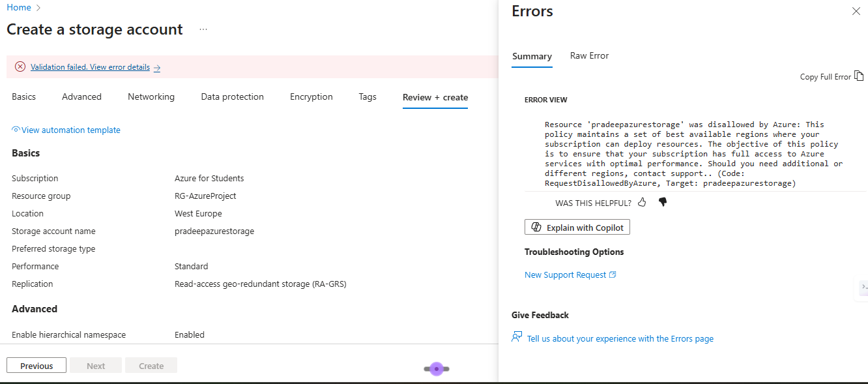Switch to the Networking tab
This screenshot has height=384, width=868.
click(x=151, y=96)
